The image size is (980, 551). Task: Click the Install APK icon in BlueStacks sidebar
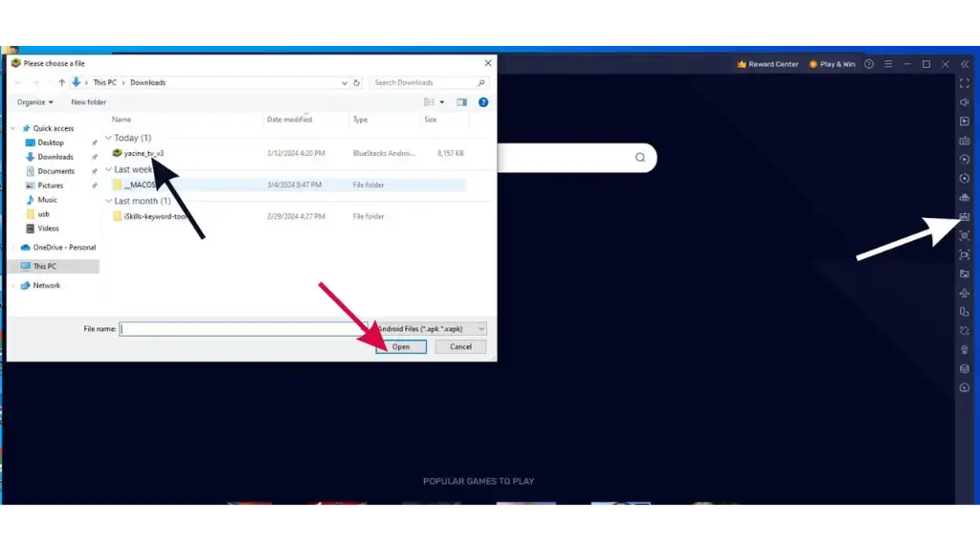coord(965,216)
